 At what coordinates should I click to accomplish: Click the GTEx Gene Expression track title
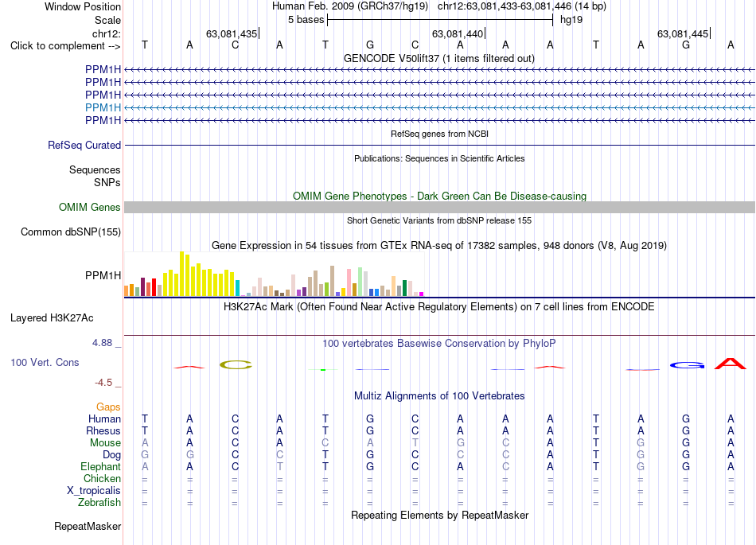(439, 246)
